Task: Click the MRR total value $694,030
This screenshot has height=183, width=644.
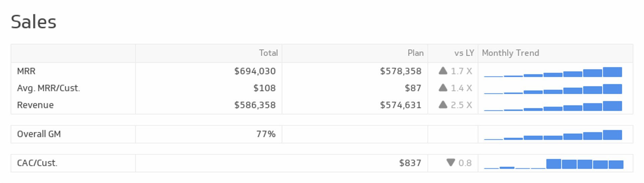Action: (x=255, y=71)
